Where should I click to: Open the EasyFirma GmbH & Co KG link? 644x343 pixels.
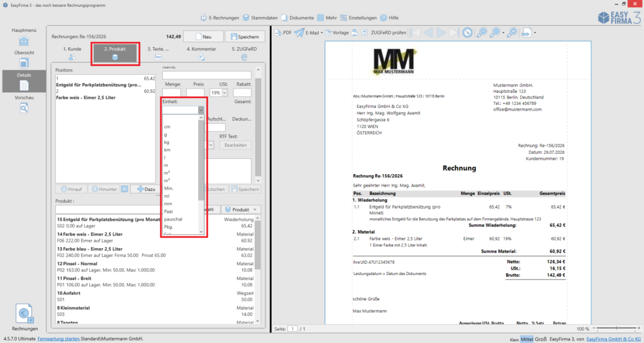(x=613, y=339)
